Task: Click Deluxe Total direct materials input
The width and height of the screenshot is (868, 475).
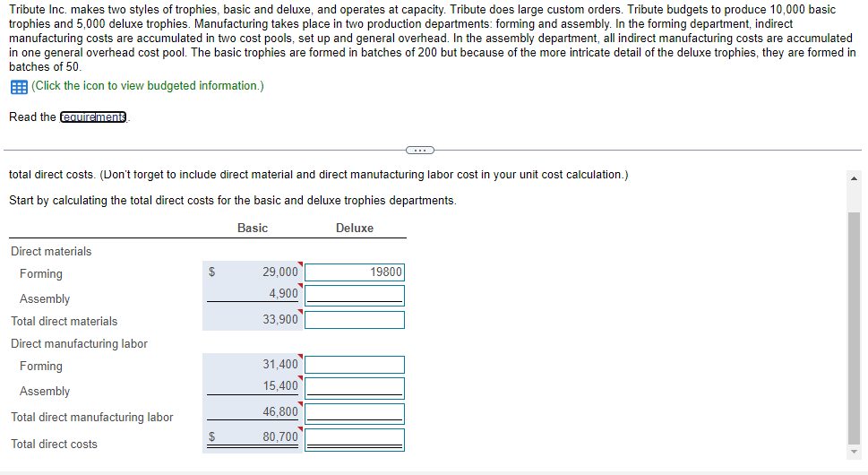Action: pyautogui.click(x=355, y=320)
